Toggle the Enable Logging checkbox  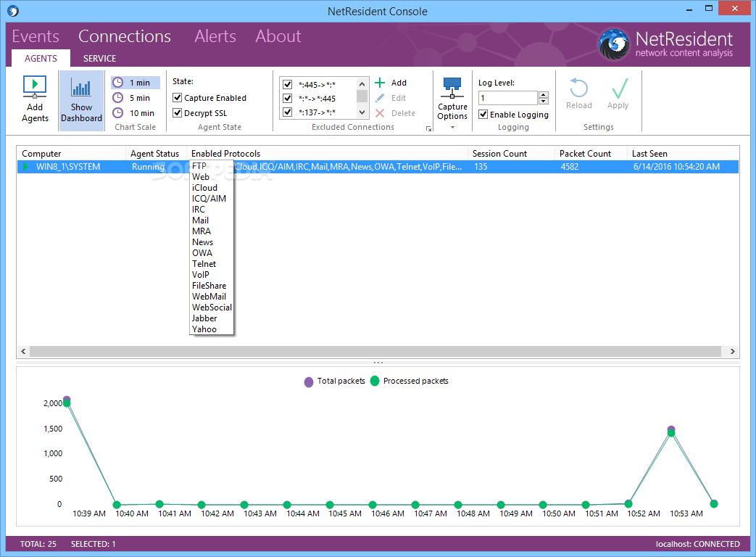click(483, 115)
